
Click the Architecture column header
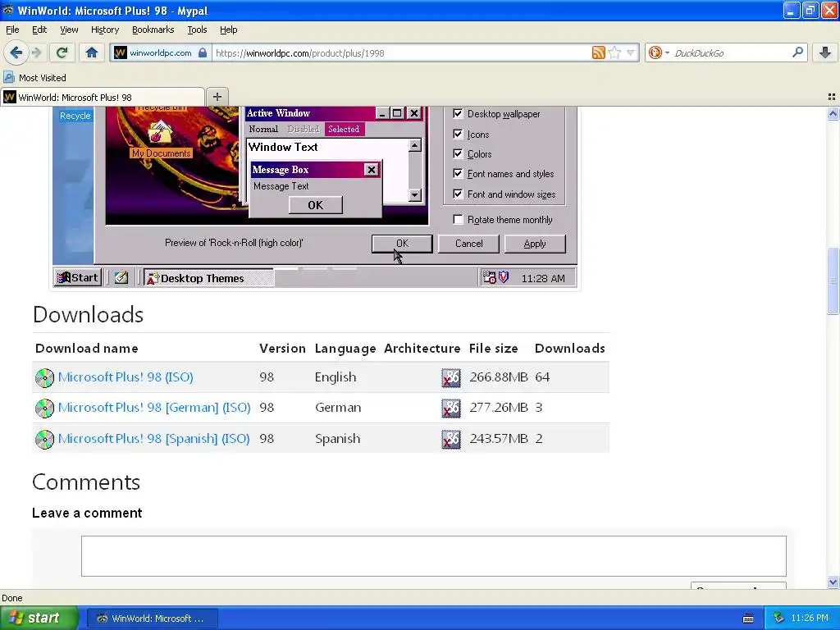click(x=422, y=349)
